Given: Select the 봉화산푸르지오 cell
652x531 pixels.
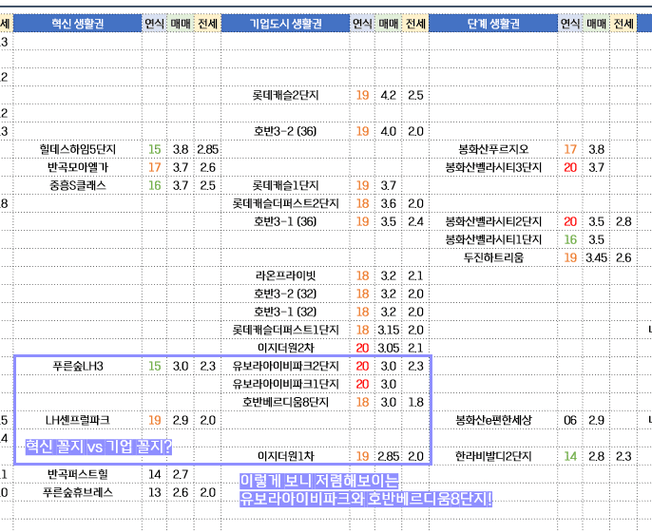Looking at the screenshot, I should pyautogui.click(x=494, y=149).
